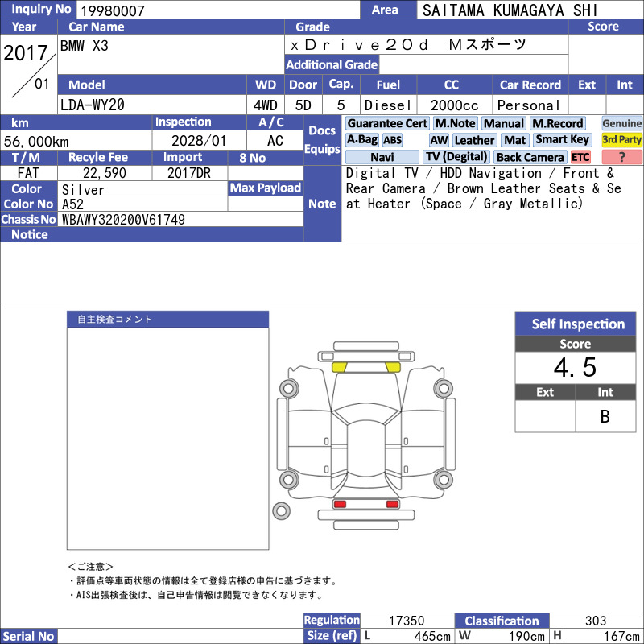This screenshot has width=644, height=644.
Task: Click the M.Note document badge
Action: (456, 123)
